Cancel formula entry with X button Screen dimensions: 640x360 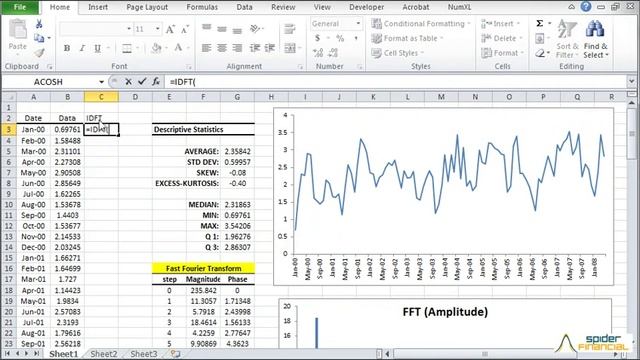(x=128, y=82)
